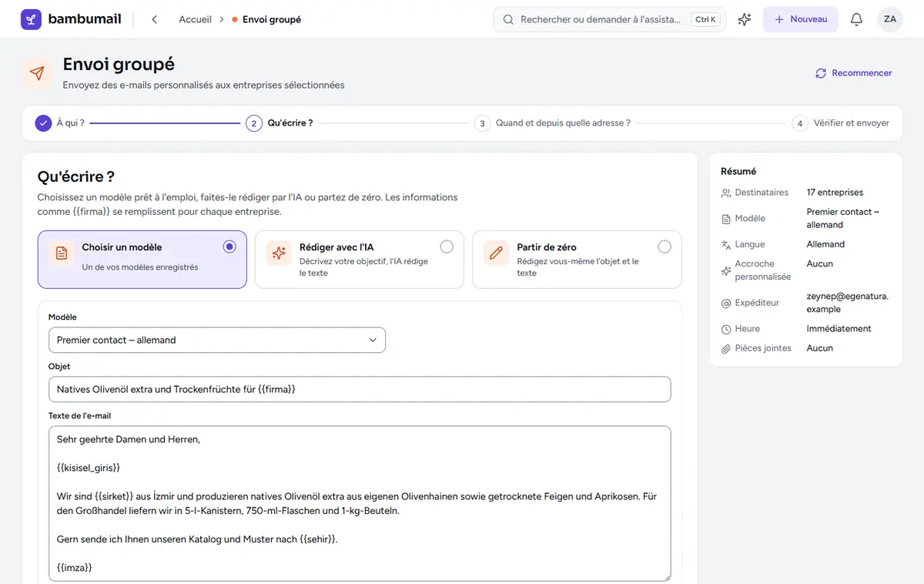Viewport: 924px width, 584px height.
Task: Click the Modèle document icon in Résumé
Action: coord(726,219)
